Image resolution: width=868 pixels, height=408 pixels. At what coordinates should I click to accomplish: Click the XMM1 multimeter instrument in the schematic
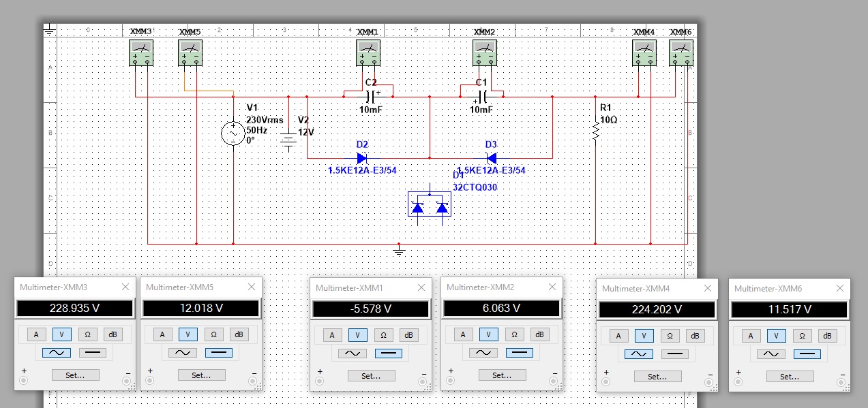coord(369,52)
